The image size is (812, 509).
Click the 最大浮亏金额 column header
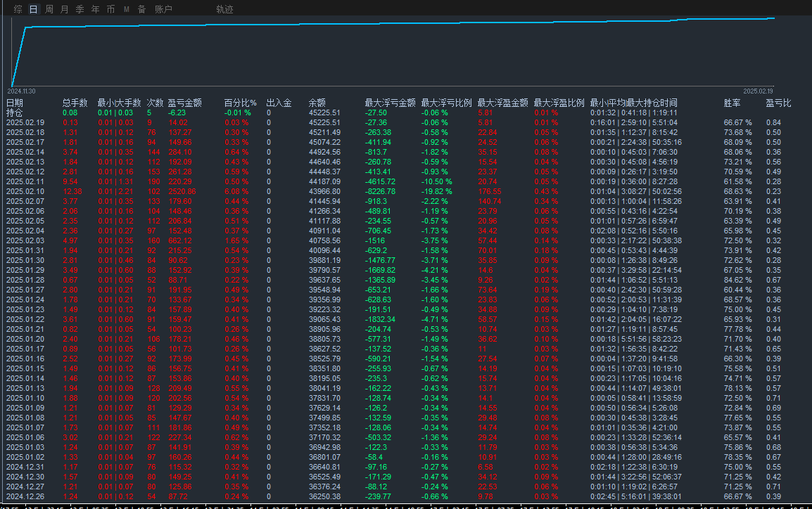[390, 103]
